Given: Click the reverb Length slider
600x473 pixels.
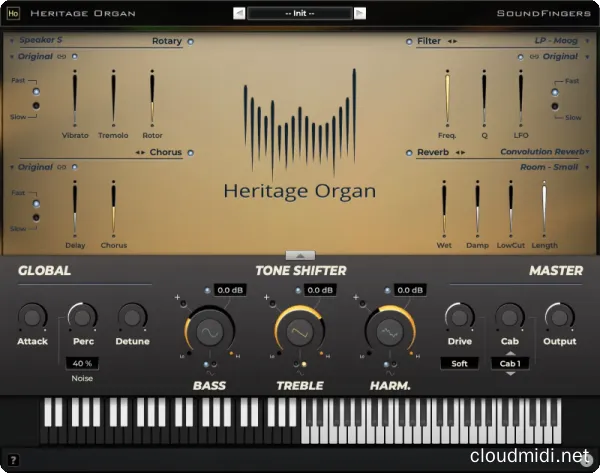Looking at the screenshot, I should [544, 209].
